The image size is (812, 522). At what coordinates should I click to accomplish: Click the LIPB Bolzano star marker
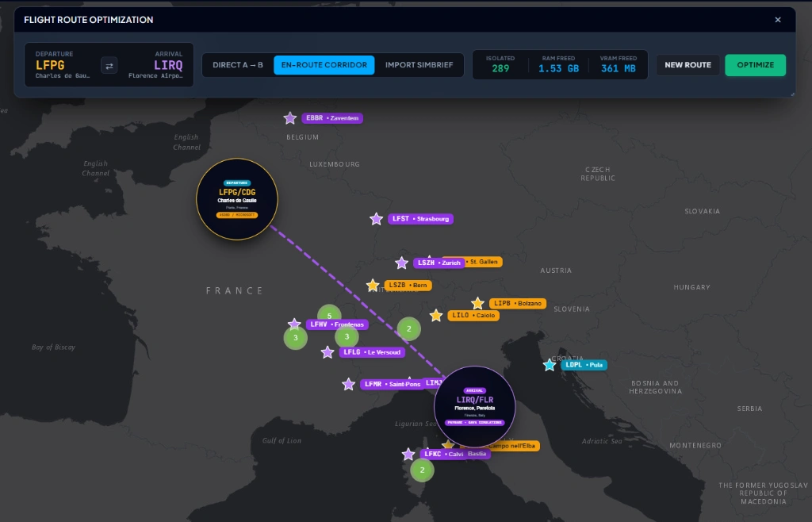(x=477, y=304)
